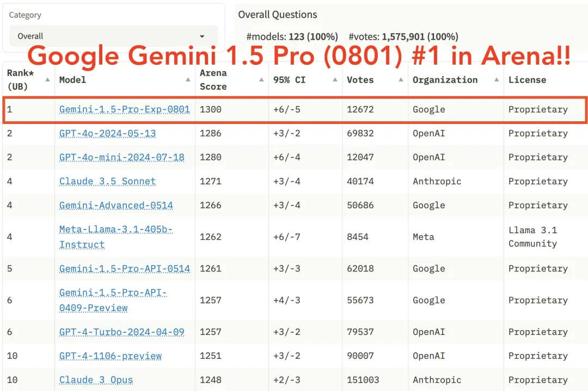Click votes value 55673

click(x=360, y=300)
